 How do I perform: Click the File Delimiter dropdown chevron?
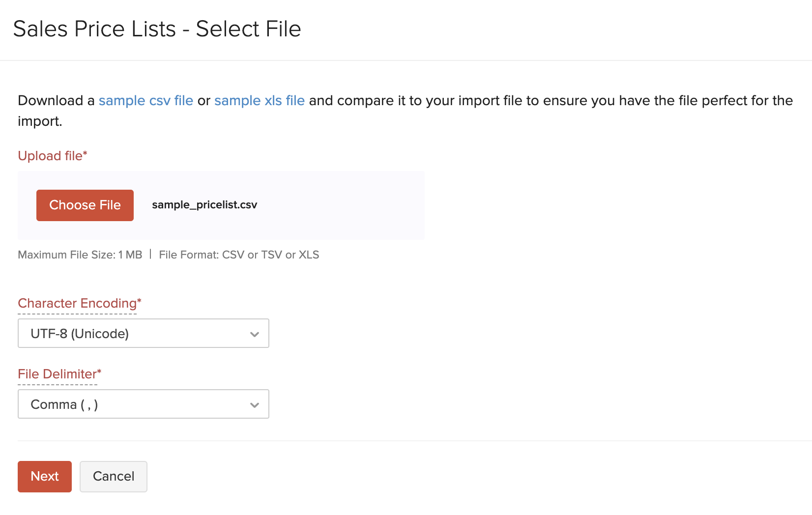(x=254, y=405)
